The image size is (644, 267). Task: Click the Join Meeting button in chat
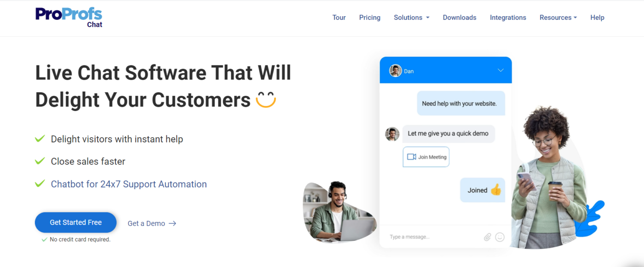[x=426, y=157]
